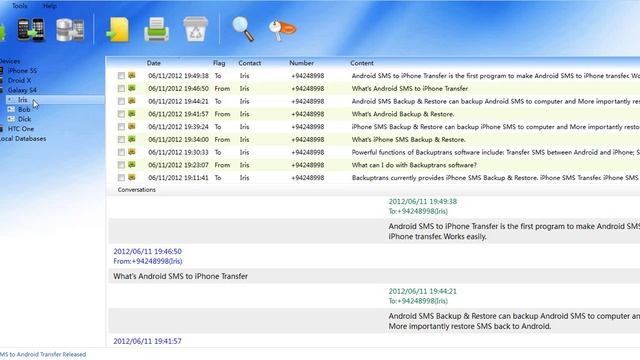
Task: Click "What's Android Backup & Restore." content
Action: (403, 114)
